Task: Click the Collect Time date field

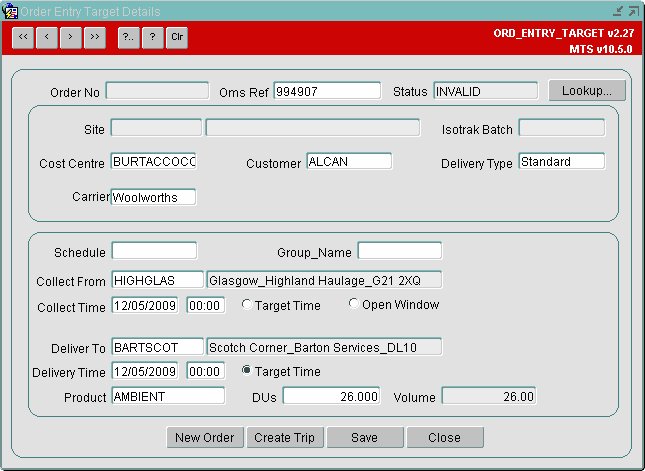Action: click(x=145, y=305)
